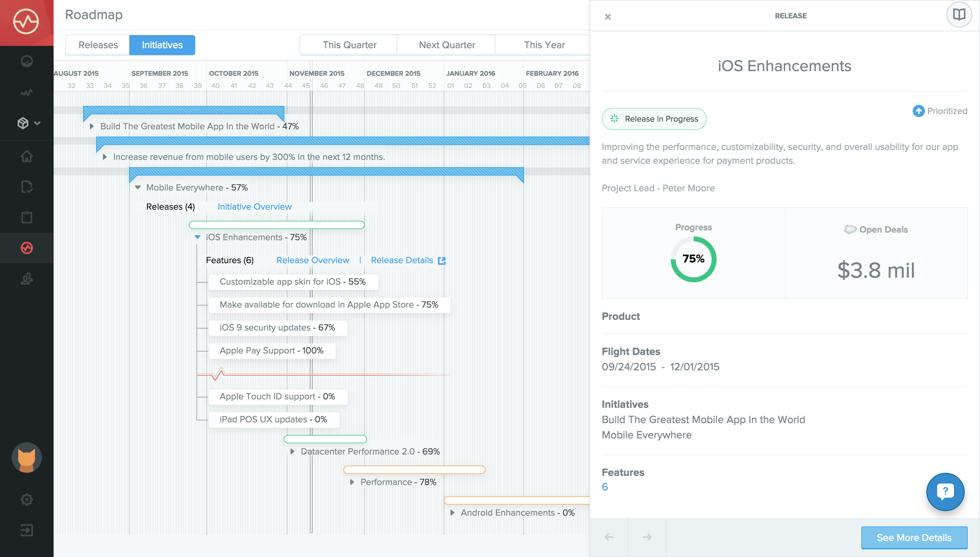The width and height of the screenshot is (980, 557).
Task: Click the help chat question bubble
Action: point(945,492)
